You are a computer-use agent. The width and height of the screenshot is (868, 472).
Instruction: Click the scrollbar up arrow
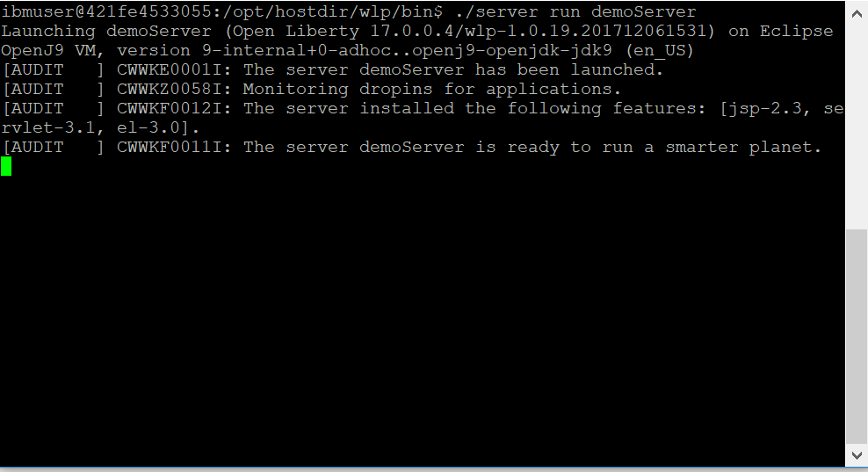point(857,14)
